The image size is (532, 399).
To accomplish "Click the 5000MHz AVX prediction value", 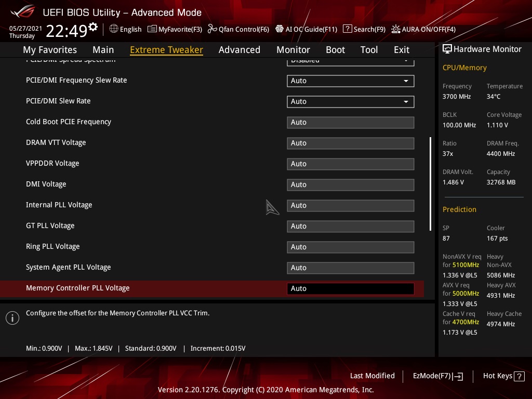I will [465, 294].
